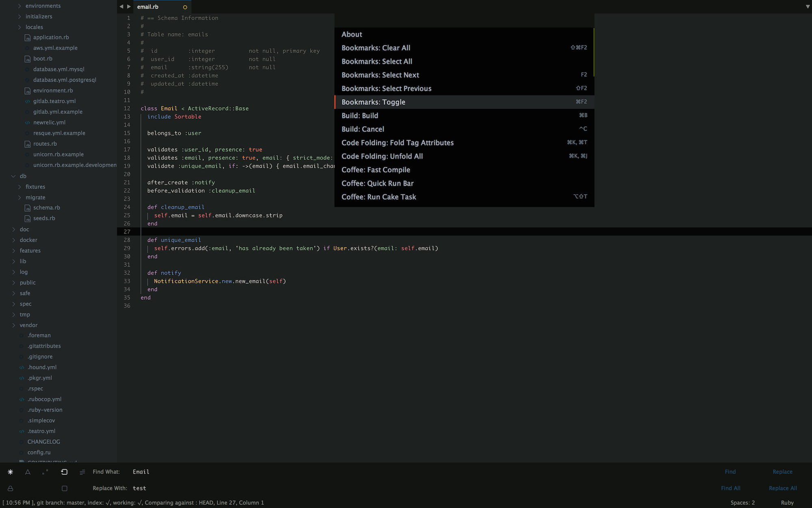Go to next tab with right arrow
Viewport: 812px width, 508px height.
click(x=129, y=7)
